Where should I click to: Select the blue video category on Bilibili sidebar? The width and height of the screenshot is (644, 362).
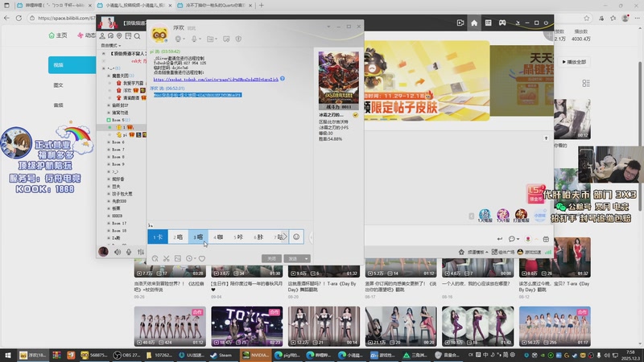point(72,65)
